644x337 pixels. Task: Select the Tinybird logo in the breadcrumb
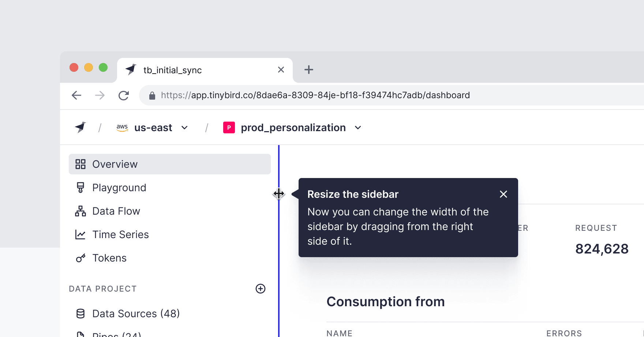[80, 127]
